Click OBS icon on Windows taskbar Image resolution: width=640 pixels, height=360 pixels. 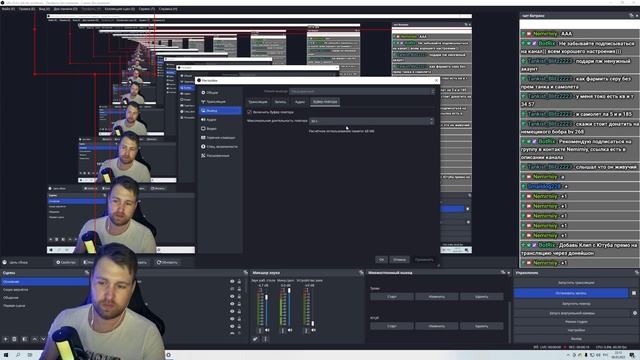coord(168,355)
